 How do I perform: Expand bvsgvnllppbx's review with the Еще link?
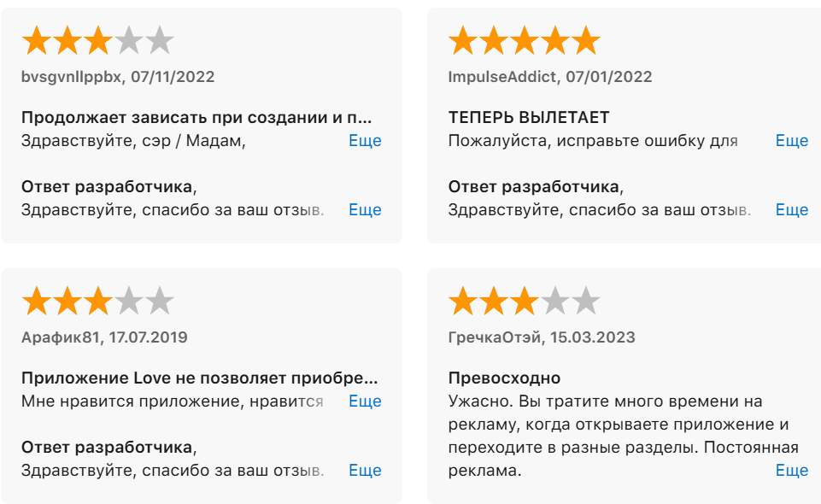point(364,141)
